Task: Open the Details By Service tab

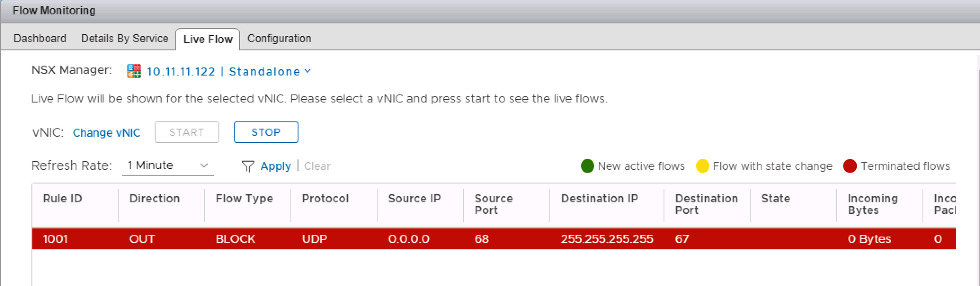Action: point(125,39)
